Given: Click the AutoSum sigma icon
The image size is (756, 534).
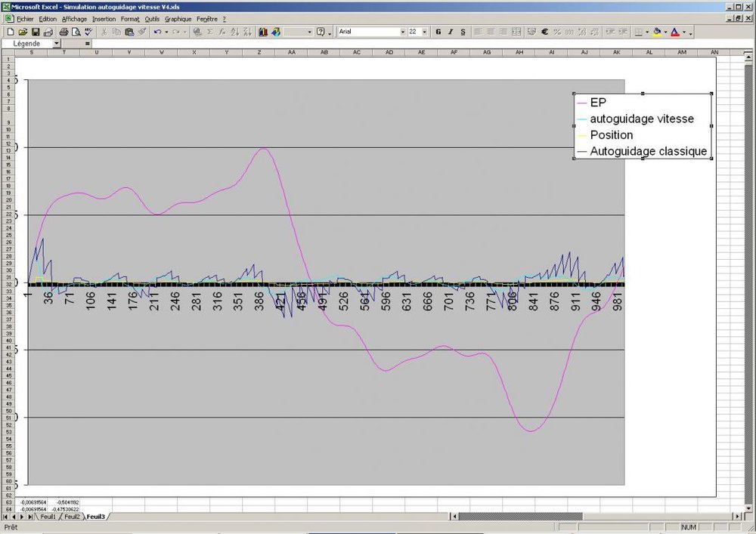Looking at the screenshot, I should tap(209, 32).
